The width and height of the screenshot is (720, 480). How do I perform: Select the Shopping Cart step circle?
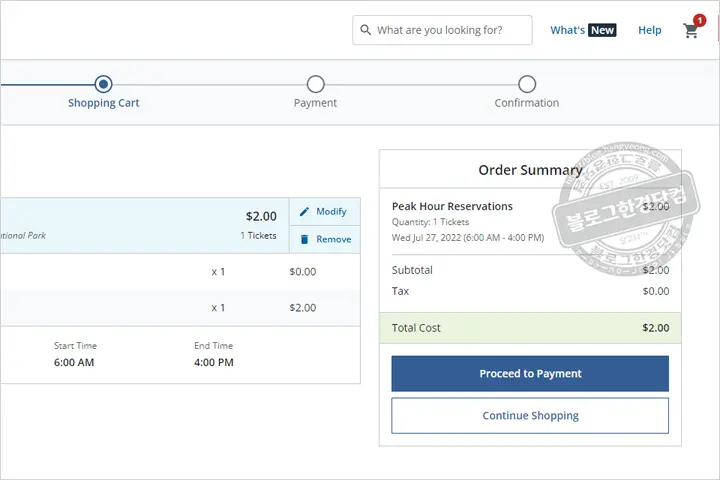[x=103, y=85]
